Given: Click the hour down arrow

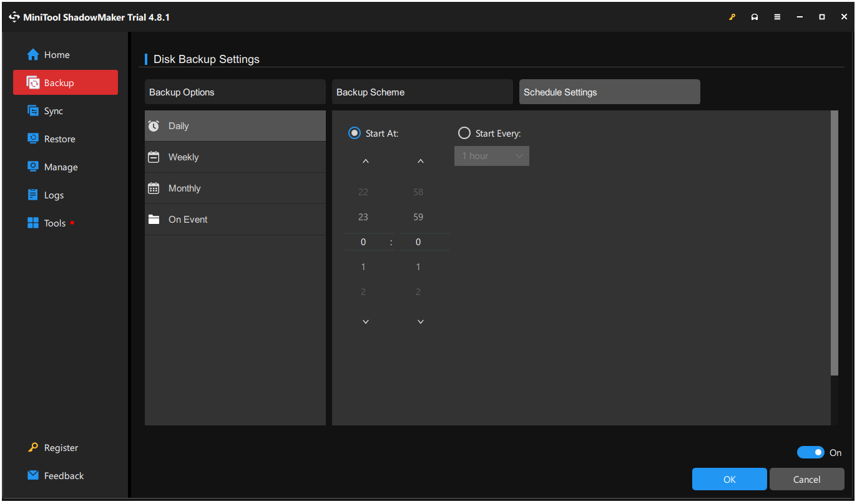Looking at the screenshot, I should pyautogui.click(x=366, y=322).
